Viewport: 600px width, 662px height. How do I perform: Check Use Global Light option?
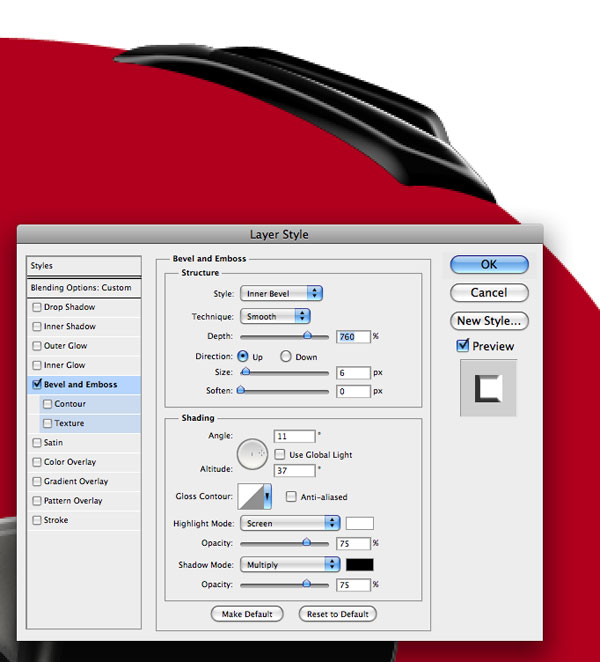tap(280, 455)
